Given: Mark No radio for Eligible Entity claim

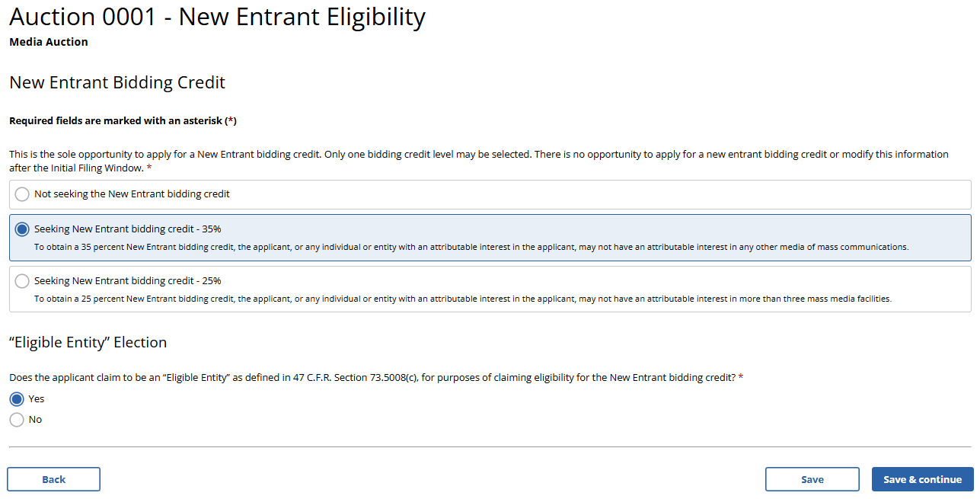Looking at the screenshot, I should point(17,420).
